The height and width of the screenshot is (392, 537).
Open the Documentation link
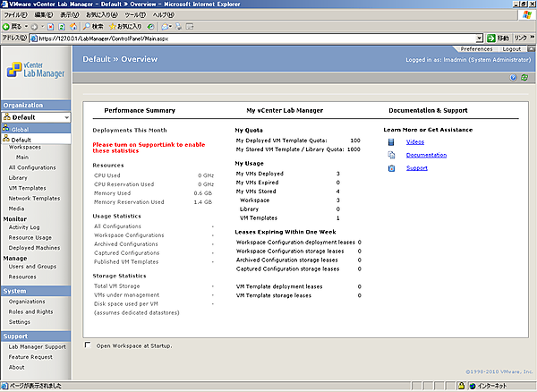coord(426,155)
